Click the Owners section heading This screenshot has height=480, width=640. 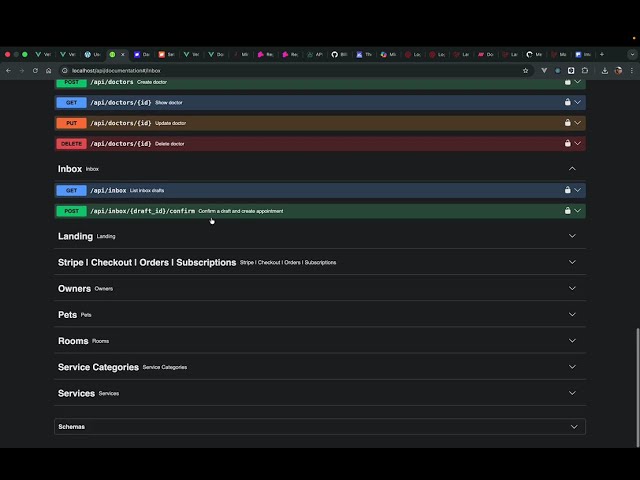[x=74, y=289]
